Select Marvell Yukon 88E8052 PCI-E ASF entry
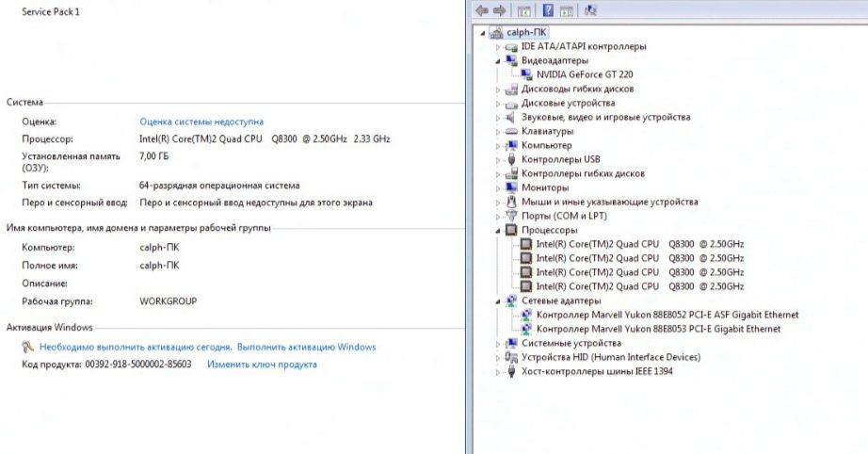 (x=667, y=315)
